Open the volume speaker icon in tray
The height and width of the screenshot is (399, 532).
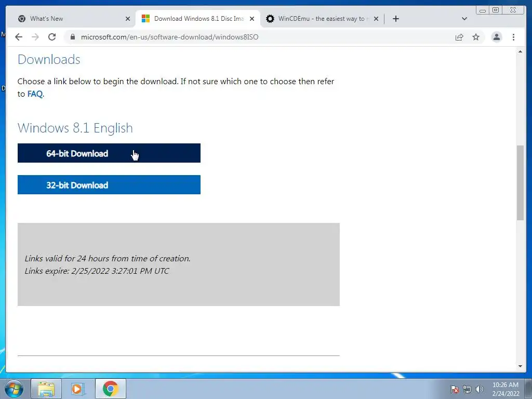coord(479,389)
